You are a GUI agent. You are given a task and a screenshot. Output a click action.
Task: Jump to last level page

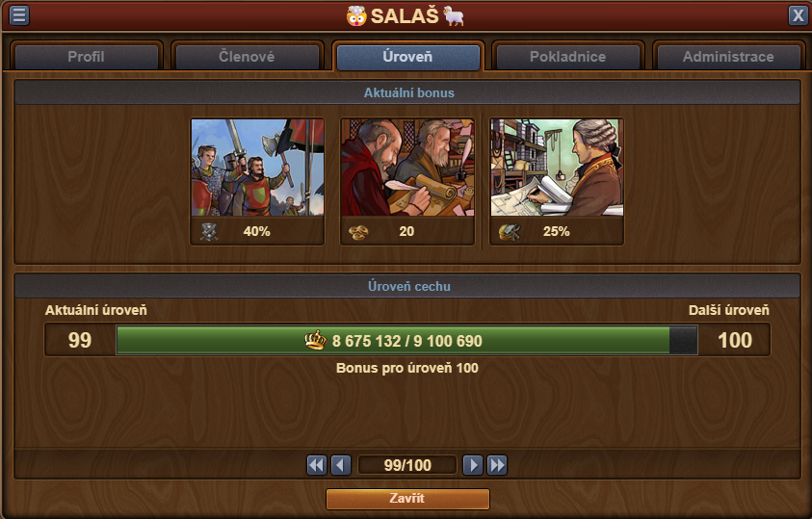click(497, 465)
